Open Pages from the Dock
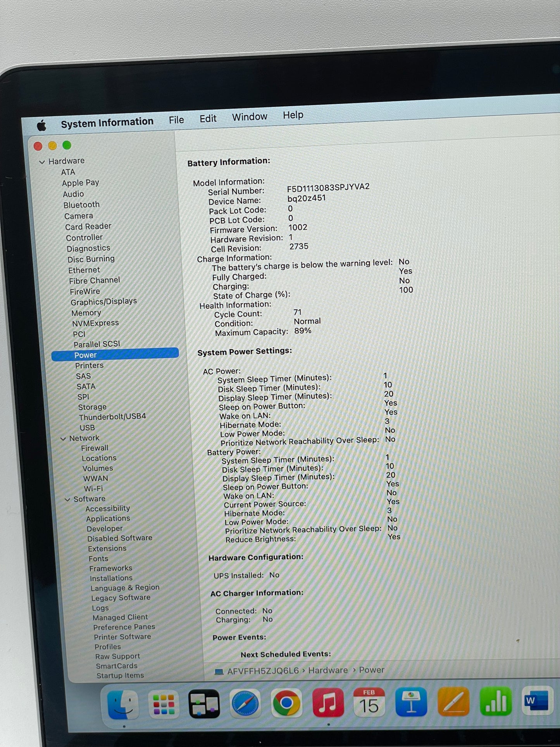The image size is (560, 747). coord(453,701)
